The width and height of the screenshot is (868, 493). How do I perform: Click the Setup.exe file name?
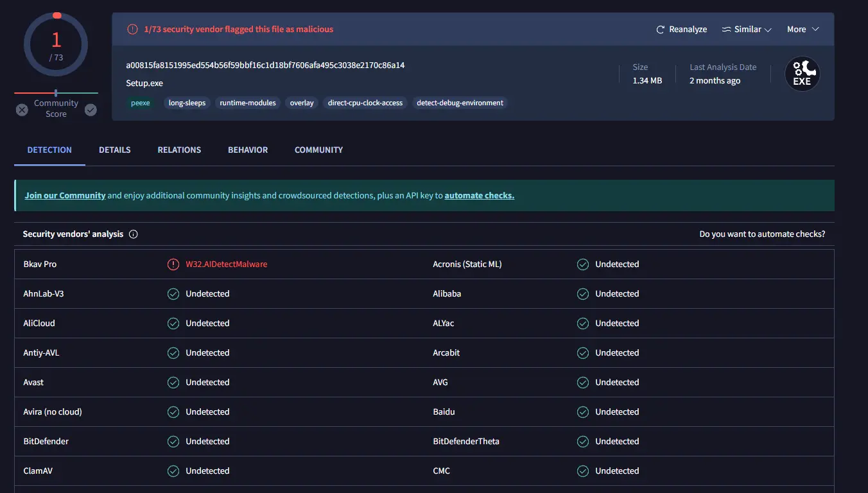[x=144, y=83]
